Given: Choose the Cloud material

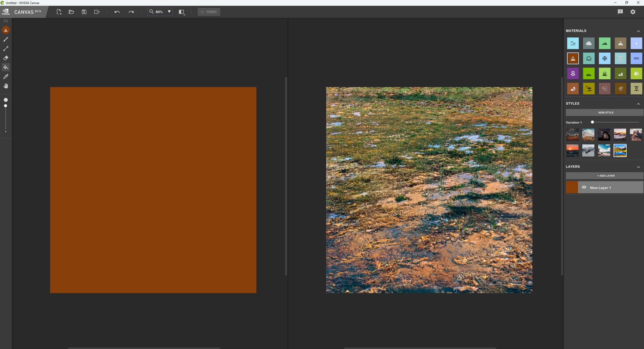Looking at the screenshot, I should point(589,43).
